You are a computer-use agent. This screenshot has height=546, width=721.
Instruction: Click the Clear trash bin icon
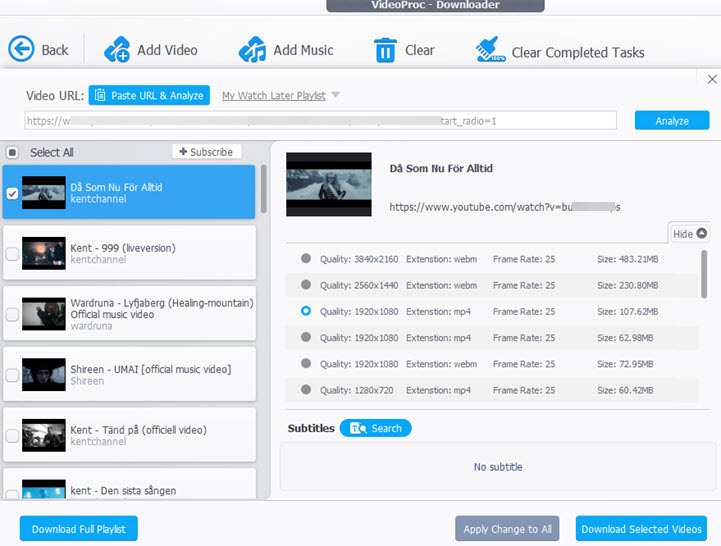coord(385,49)
